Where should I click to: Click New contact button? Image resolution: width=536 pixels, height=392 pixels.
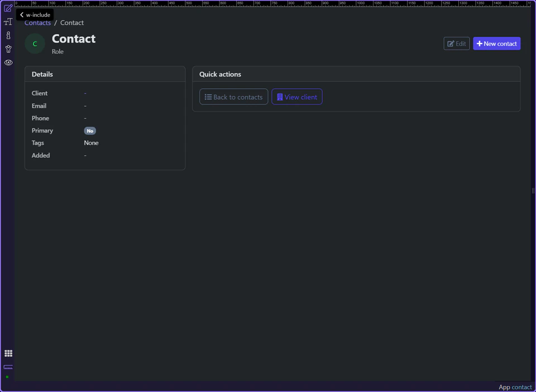[496, 43]
